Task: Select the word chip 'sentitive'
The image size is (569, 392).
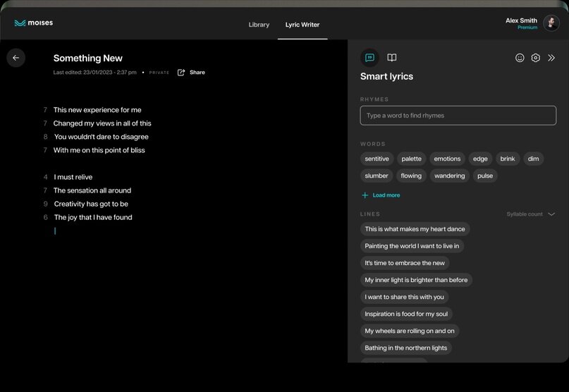Action: (x=377, y=159)
